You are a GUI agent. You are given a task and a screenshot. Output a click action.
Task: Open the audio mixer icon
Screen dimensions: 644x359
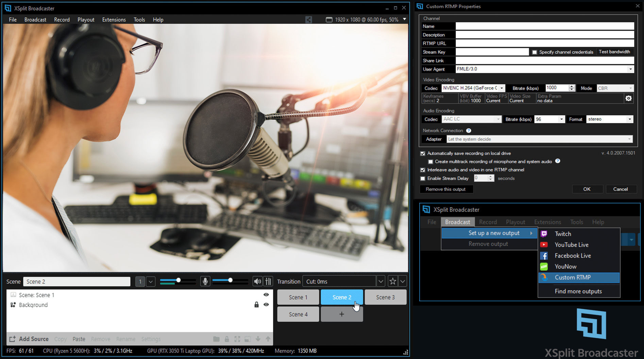point(268,281)
